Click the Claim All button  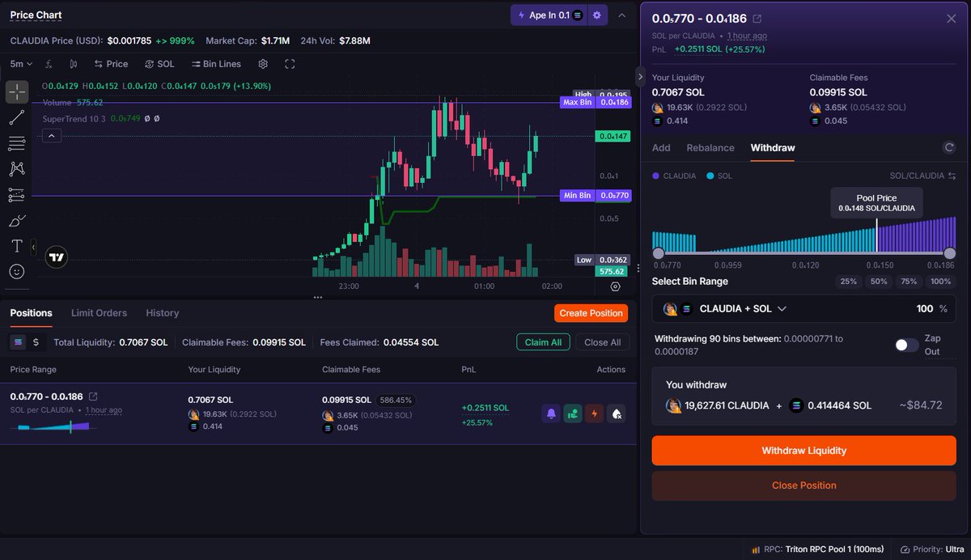543,342
